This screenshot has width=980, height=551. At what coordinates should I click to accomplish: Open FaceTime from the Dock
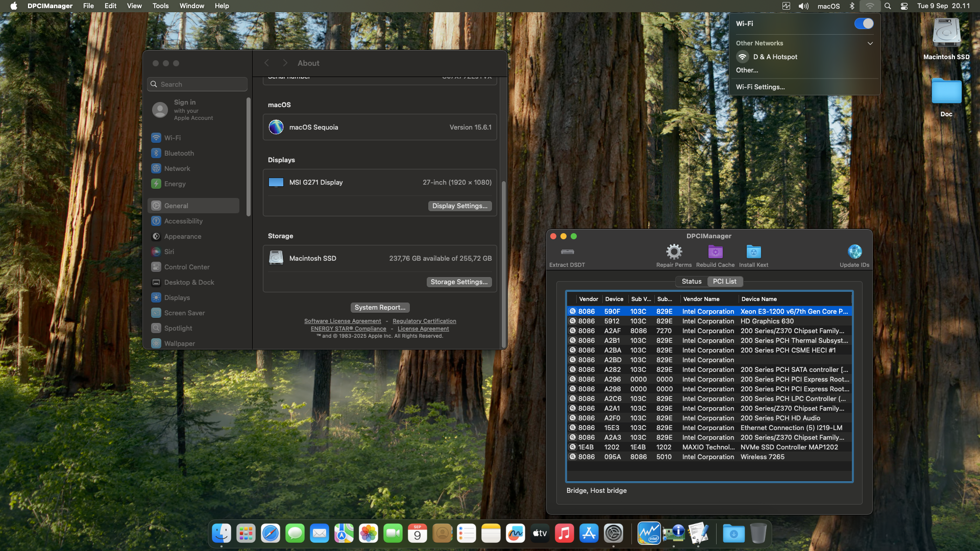point(393,534)
